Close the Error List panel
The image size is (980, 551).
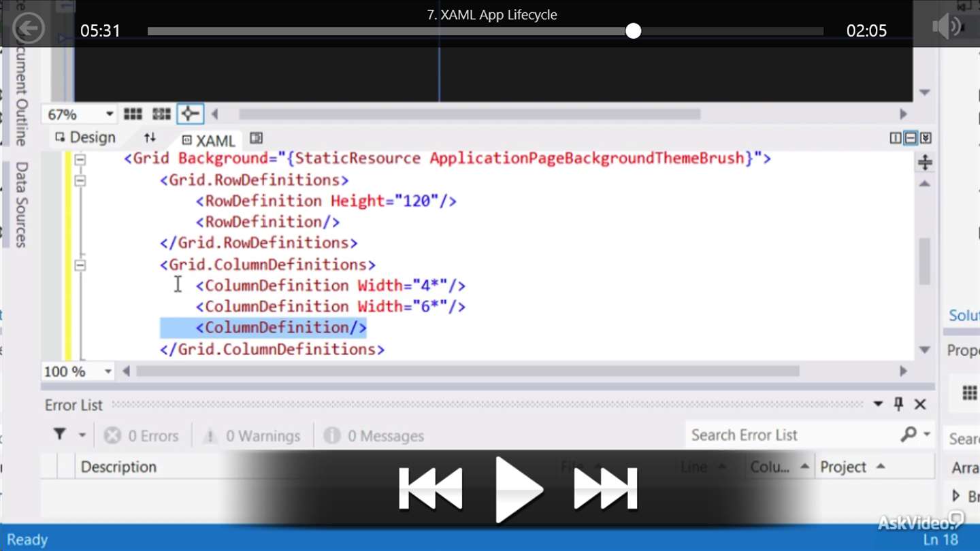click(920, 404)
